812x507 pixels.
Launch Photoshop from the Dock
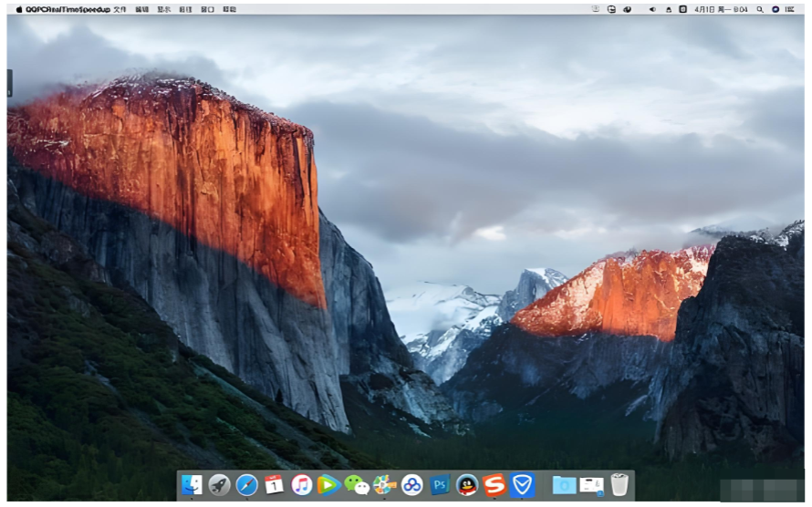(440, 485)
